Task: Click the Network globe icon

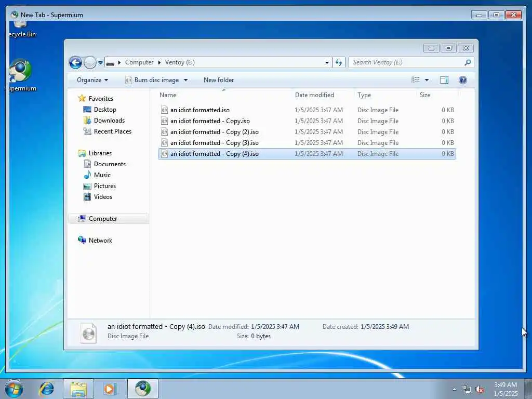Action: [x=82, y=240]
